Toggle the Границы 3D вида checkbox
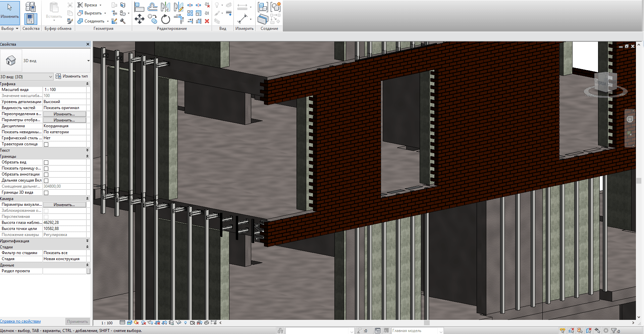 [46, 193]
